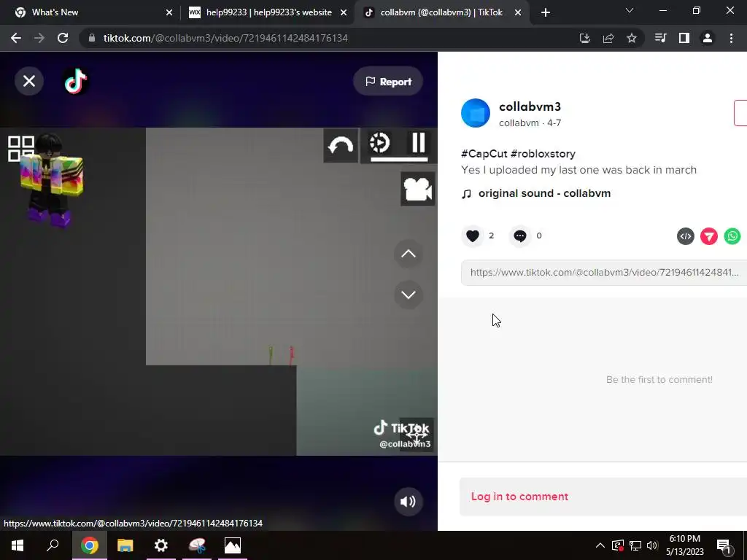
Task: Open the Photos app in taskbar
Action: pos(233,545)
